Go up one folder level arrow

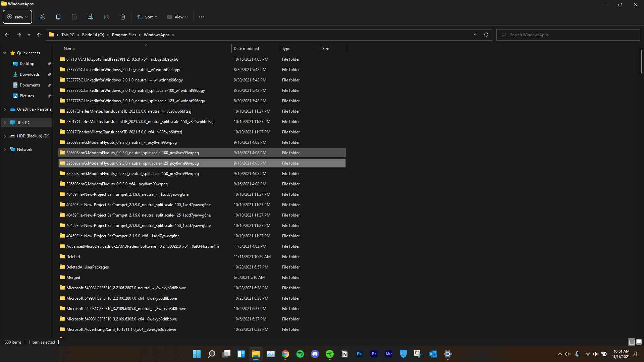[x=39, y=35]
